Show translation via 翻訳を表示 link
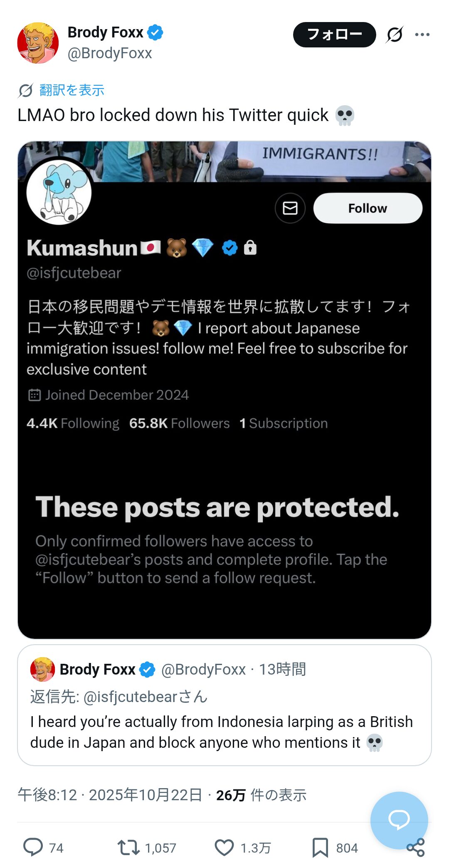The width and height of the screenshot is (449, 868). pos(72,90)
